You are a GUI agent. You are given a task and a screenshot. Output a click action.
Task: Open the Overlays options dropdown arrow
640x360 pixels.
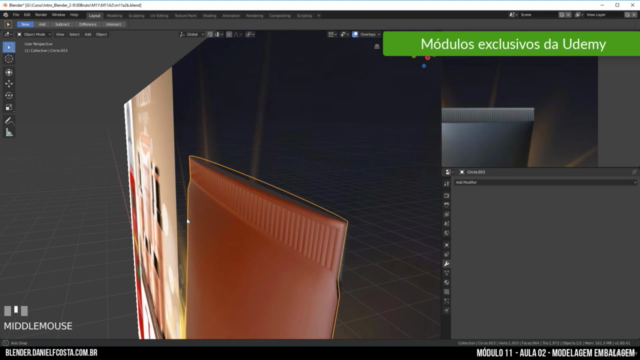(x=379, y=35)
